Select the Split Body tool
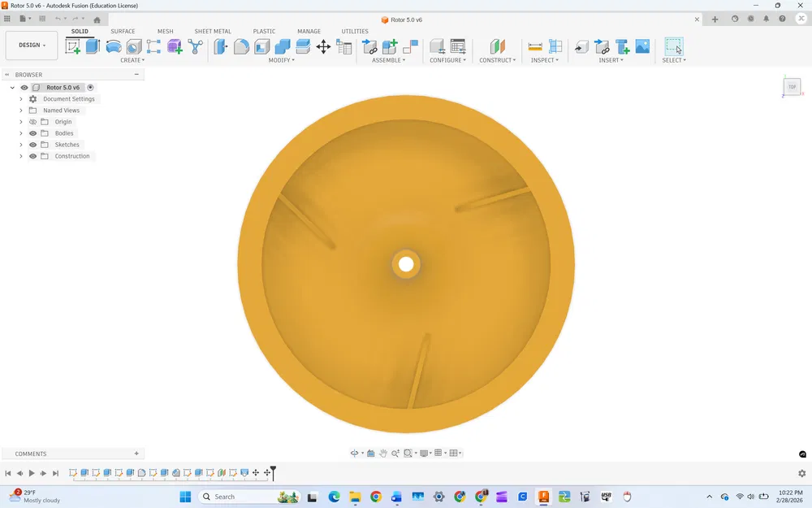The height and width of the screenshot is (508, 812). pyautogui.click(x=303, y=46)
